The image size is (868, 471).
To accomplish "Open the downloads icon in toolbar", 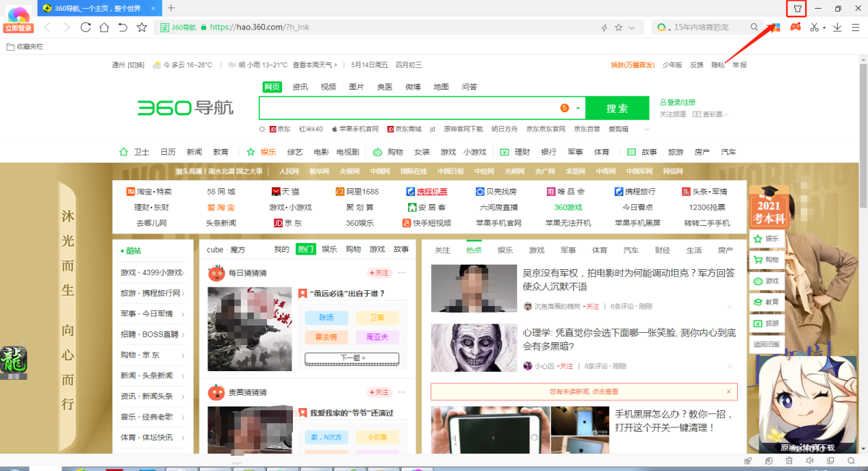I will click(837, 27).
